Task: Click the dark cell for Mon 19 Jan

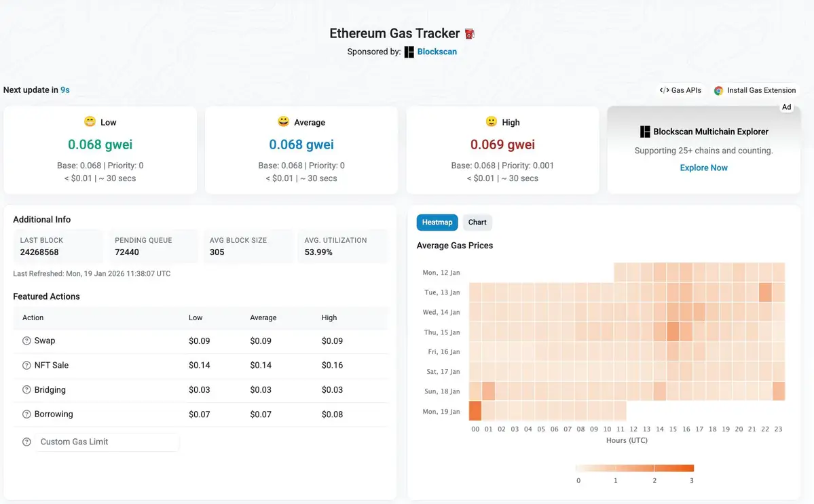Action: coord(476,411)
